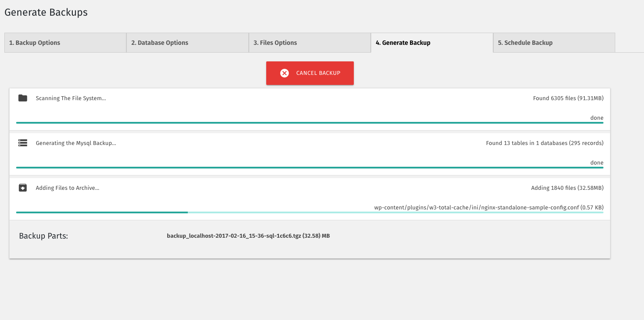Image resolution: width=644 pixels, height=320 pixels.
Task: Select the 4. Generate Backup tab
Action: (x=432, y=43)
